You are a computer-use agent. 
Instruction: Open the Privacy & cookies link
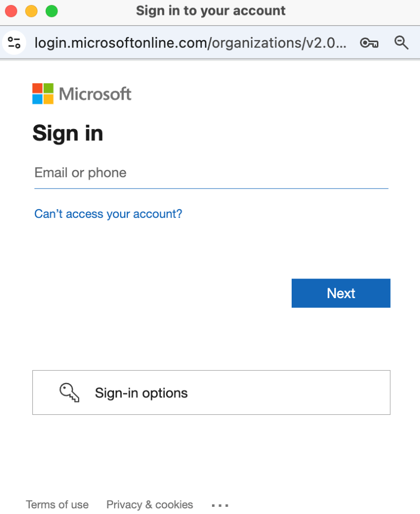(149, 505)
